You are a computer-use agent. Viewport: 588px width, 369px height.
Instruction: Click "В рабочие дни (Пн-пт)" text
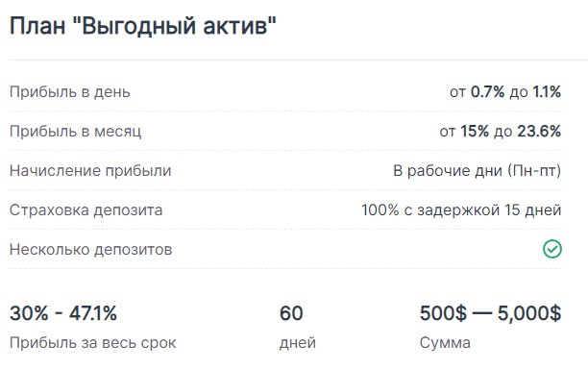477,171
